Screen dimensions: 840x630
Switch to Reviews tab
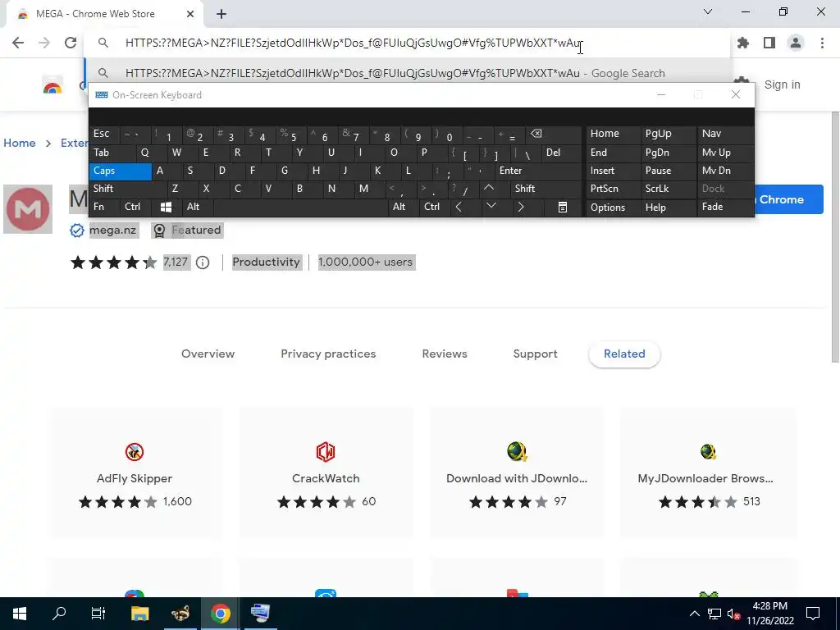445,354
